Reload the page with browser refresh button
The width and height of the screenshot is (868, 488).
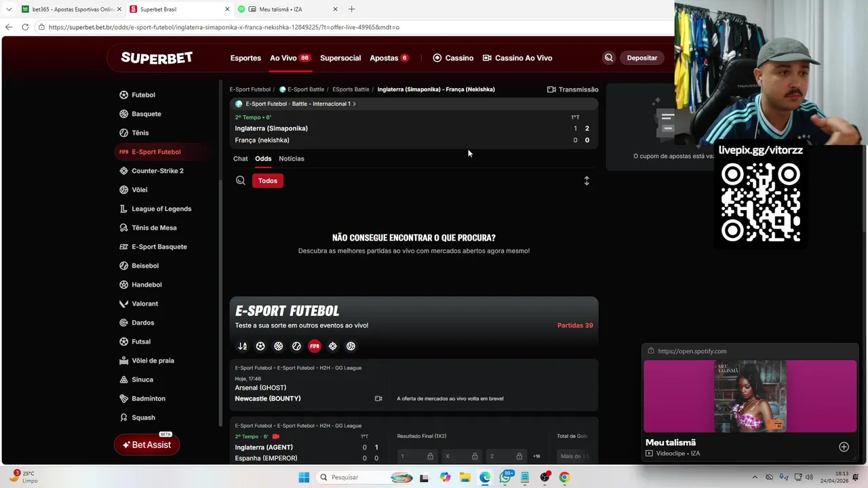coord(25,27)
